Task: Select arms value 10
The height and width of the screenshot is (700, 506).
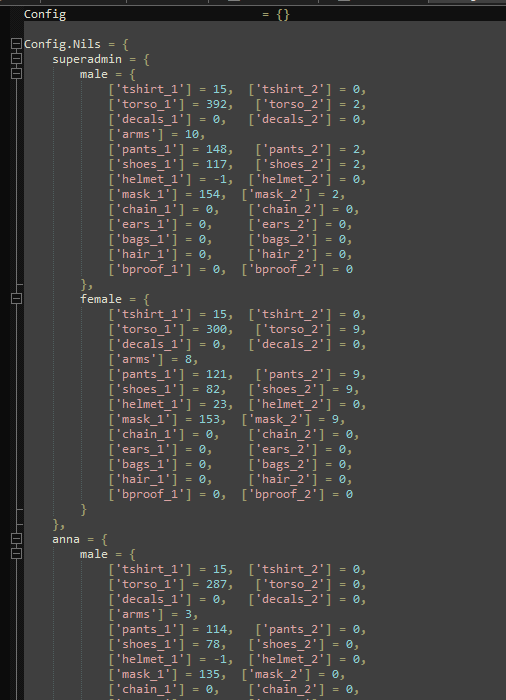Action: click(192, 134)
